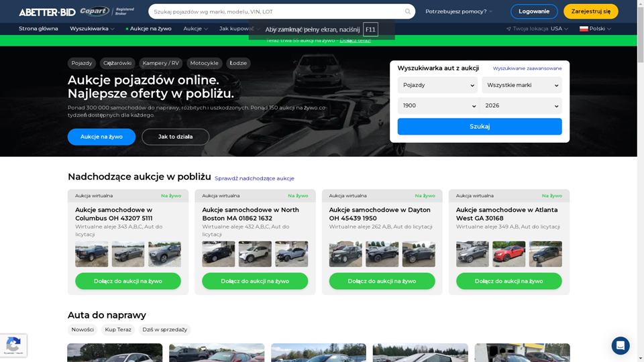Click the Polish flag language icon

pyautogui.click(x=584, y=29)
